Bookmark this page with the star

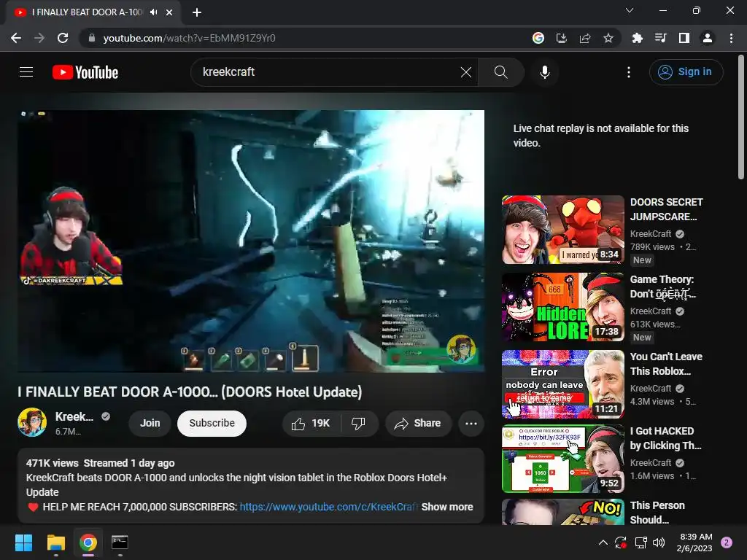tap(608, 38)
